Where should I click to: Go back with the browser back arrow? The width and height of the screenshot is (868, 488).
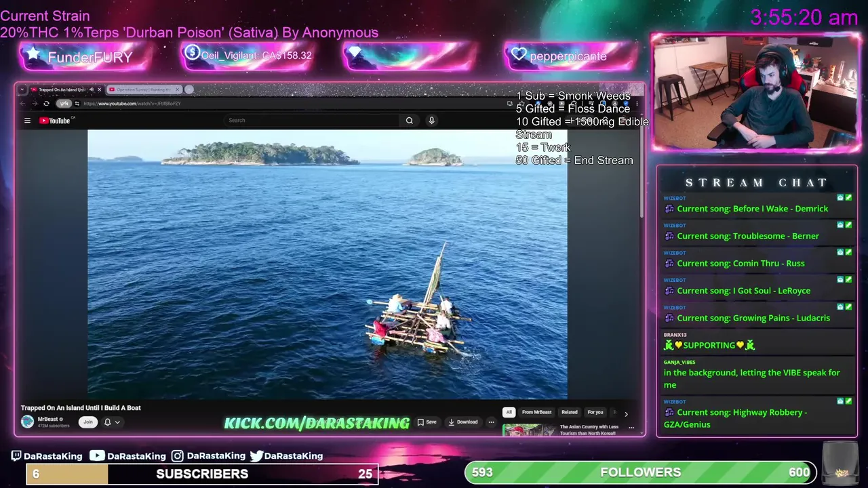(22, 104)
